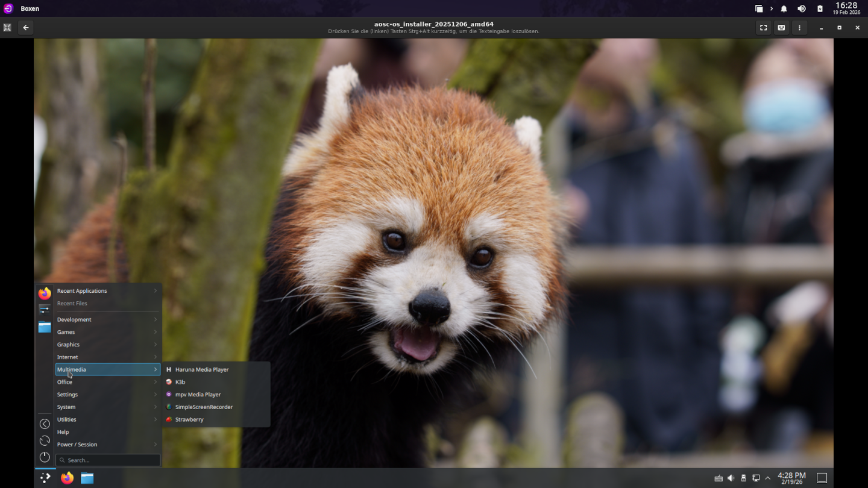Toggle the application launcher in the guest panel
Viewport: 868px width, 488px height.
tap(45, 478)
